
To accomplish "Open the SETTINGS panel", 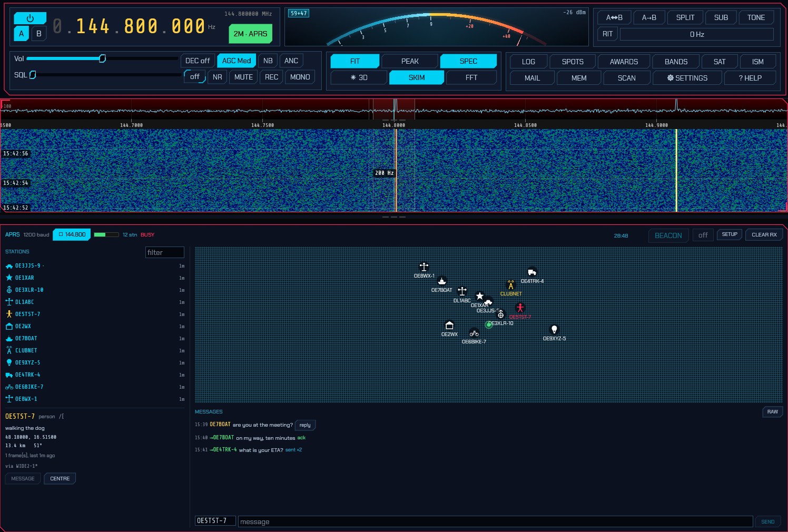I will point(687,78).
